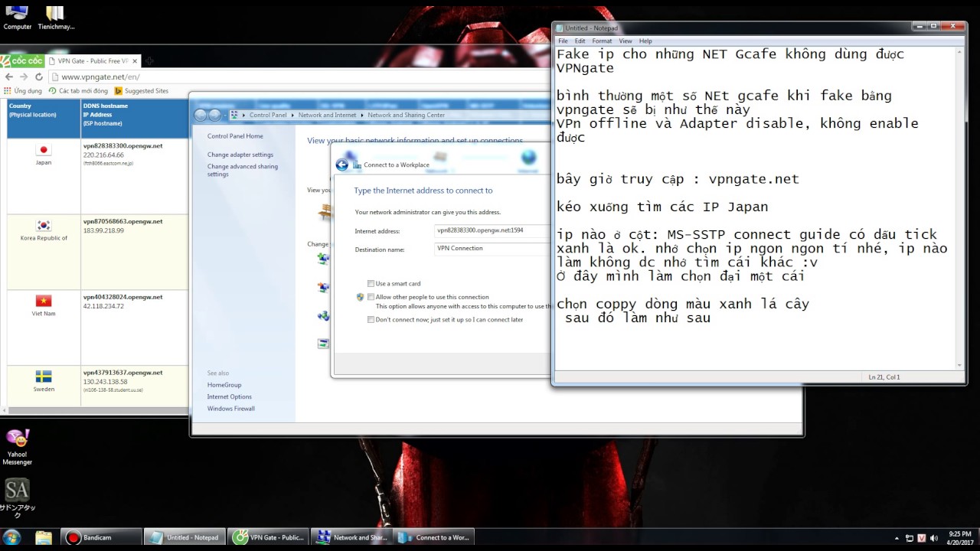The height and width of the screenshot is (551, 980).
Task: Click Network and Internet breadcrumb
Action: (328, 115)
